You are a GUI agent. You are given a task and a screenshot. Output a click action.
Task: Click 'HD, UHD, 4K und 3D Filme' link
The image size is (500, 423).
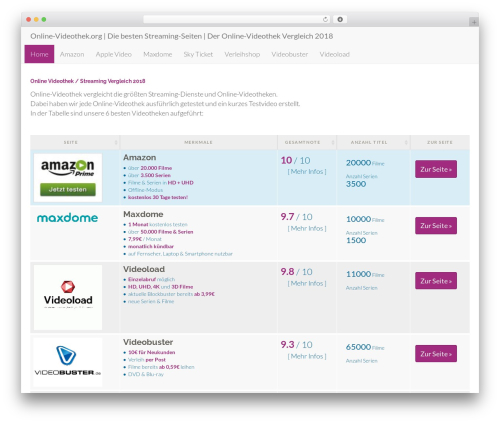[161, 287]
